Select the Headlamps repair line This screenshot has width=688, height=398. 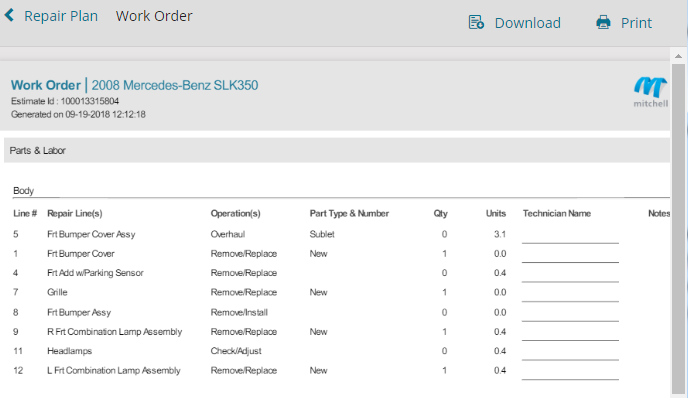click(70, 351)
